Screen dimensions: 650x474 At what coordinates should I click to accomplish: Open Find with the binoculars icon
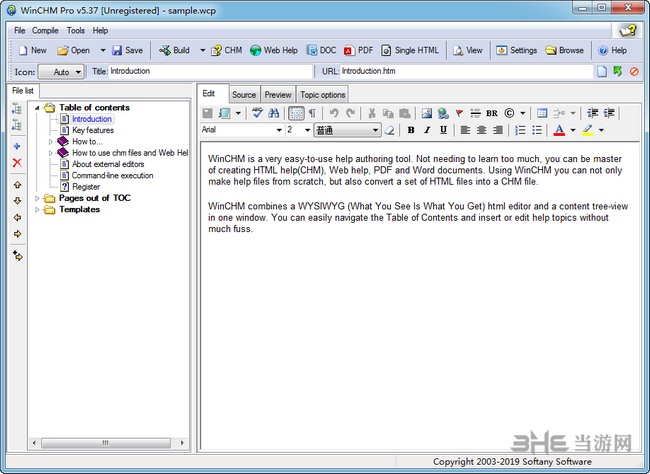pos(274,113)
